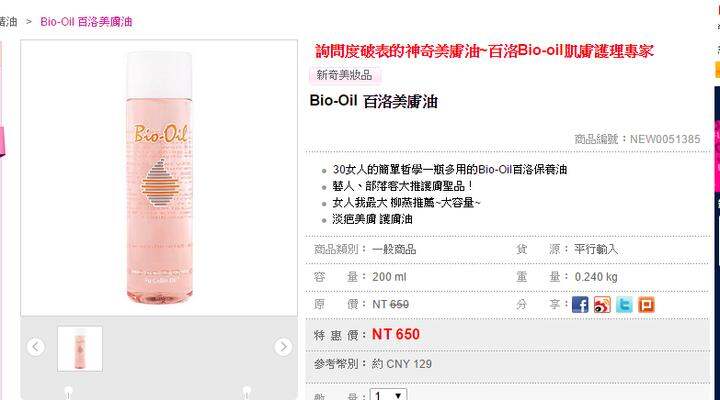The width and height of the screenshot is (720, 400).
Task: Click the NT 650 special price
Action: point(396,334)
